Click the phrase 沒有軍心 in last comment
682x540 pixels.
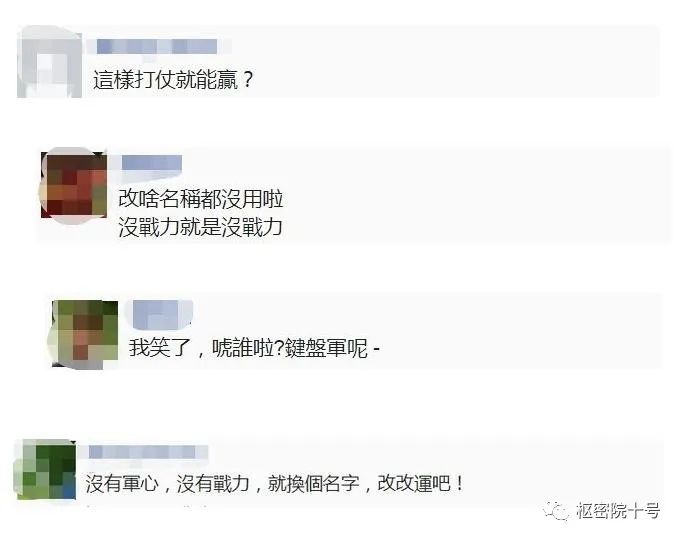coord(122,483)
